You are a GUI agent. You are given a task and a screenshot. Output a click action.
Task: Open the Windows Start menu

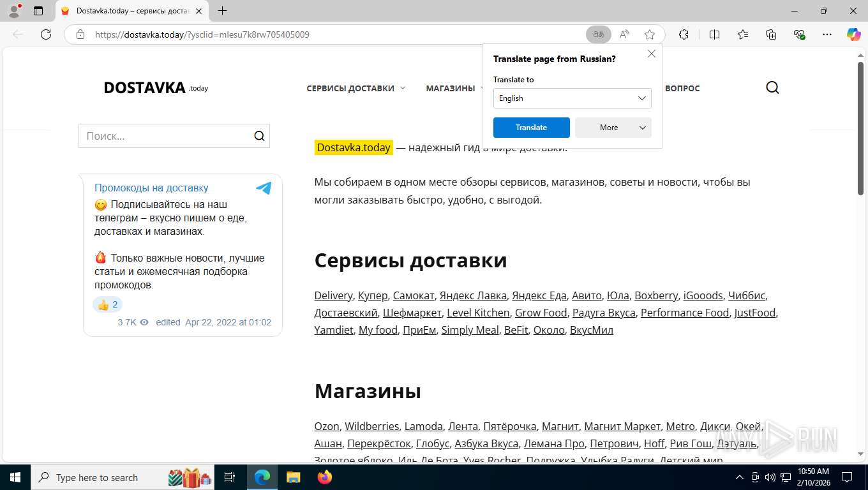[x=15, y=477]
